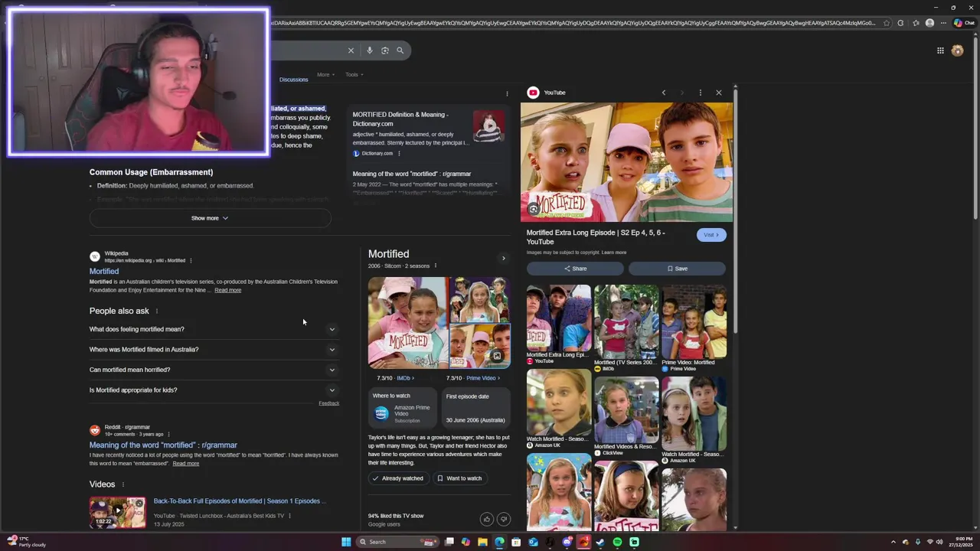
Task: Mark show as Already watched
Action: pos(397,478)
